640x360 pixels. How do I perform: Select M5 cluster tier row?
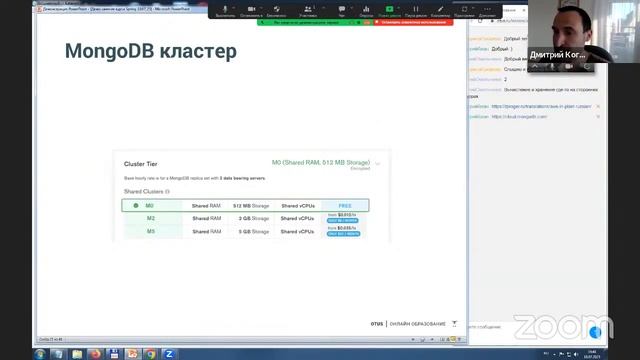tap(245, 231)
